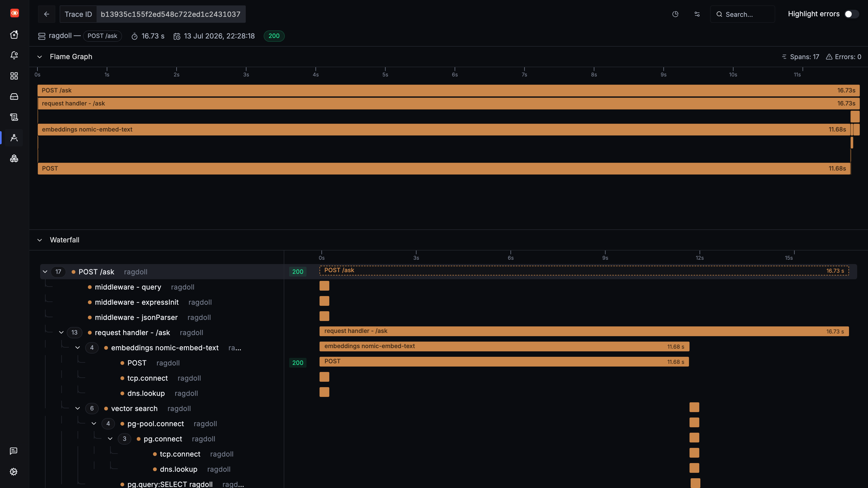Click the vector search waterfall marker
Viewport: 868px width, 488px height.
tap(694, 407)
